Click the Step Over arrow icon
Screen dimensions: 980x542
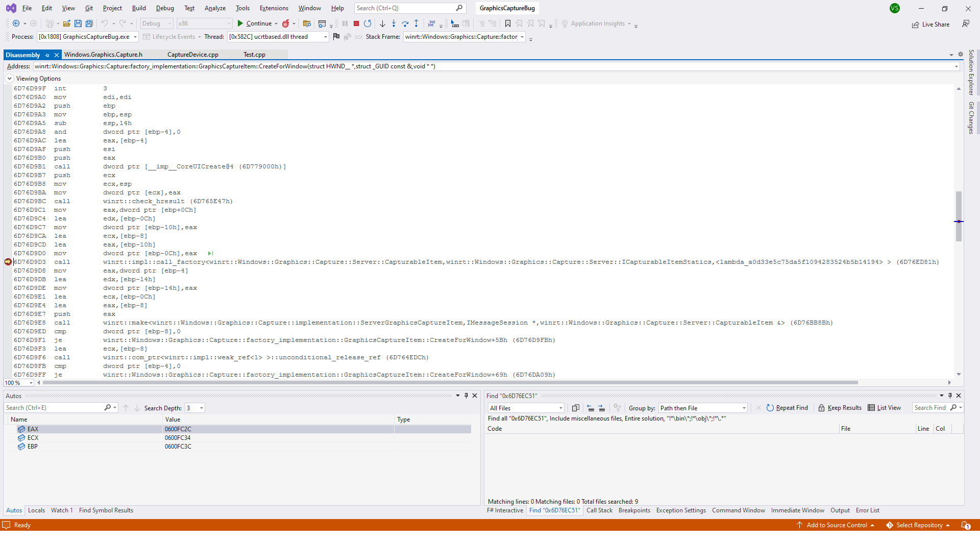[x=405, y=23]
